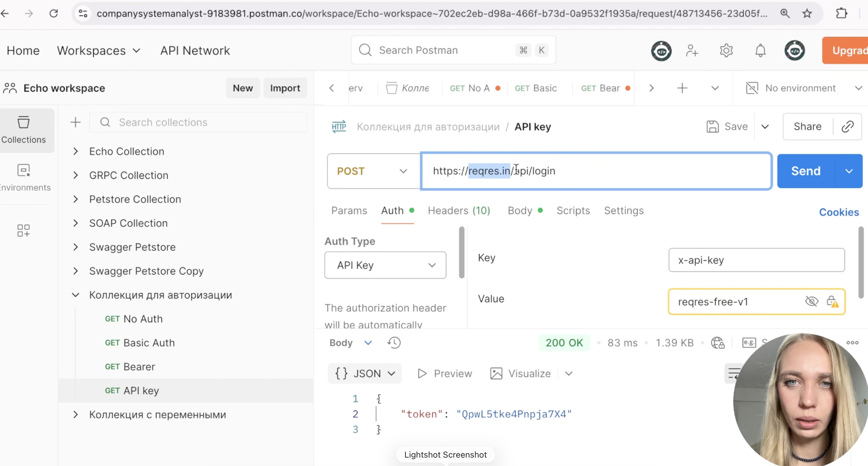Click the New button in workspace
Viewport: 868px width, 466px height.
pyautogui.click(x=243, y=88)
